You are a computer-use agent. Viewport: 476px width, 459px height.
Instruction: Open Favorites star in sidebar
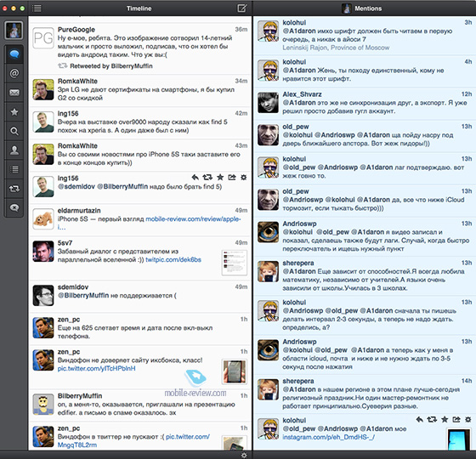click(x=14, y=112)
